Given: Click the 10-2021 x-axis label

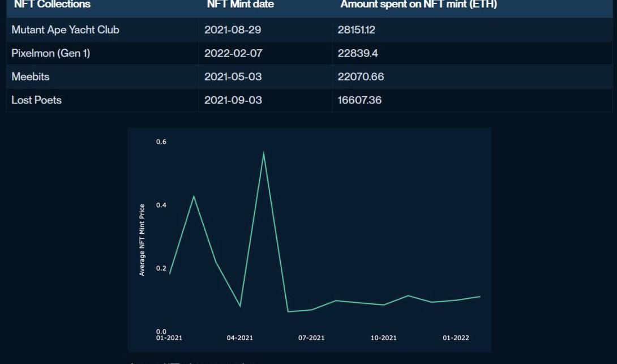Looking at the screenshot, I should (384, 338).
